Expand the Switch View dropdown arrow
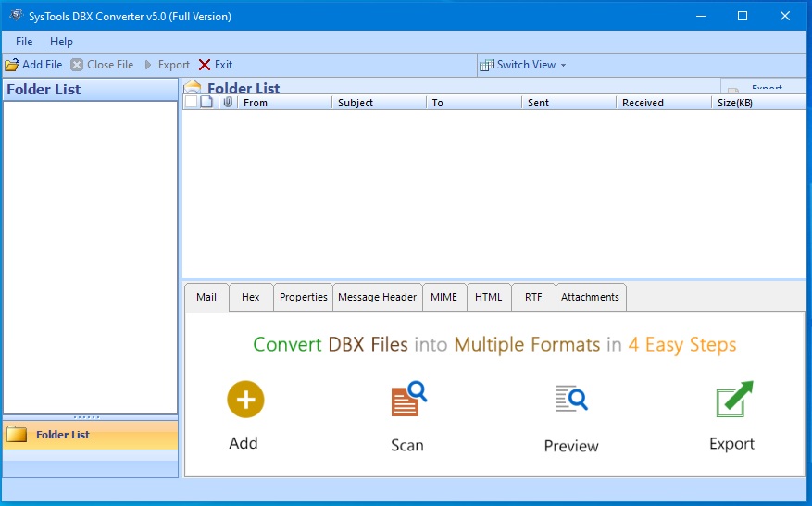This screenshot has height=506, width=812. (x=564, y=65)
